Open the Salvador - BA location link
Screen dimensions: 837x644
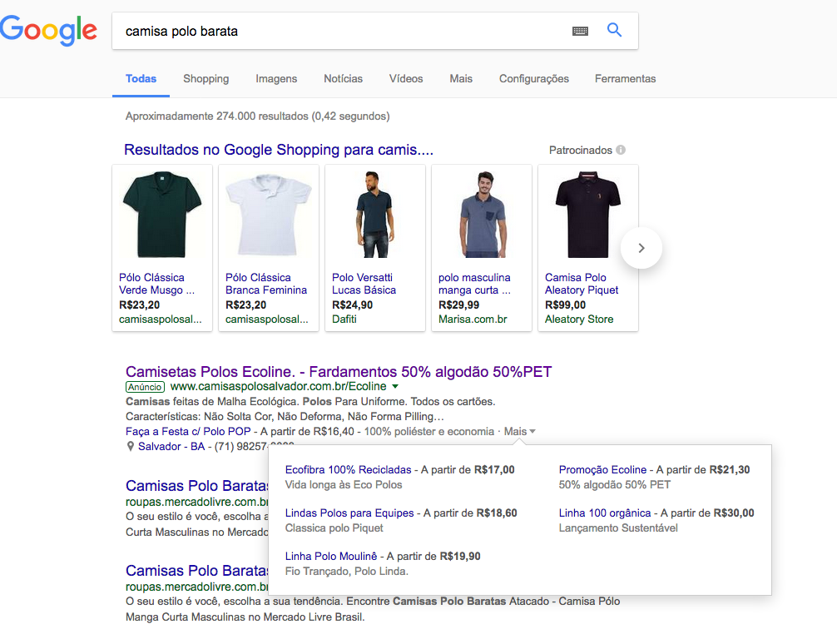[171, 447]
